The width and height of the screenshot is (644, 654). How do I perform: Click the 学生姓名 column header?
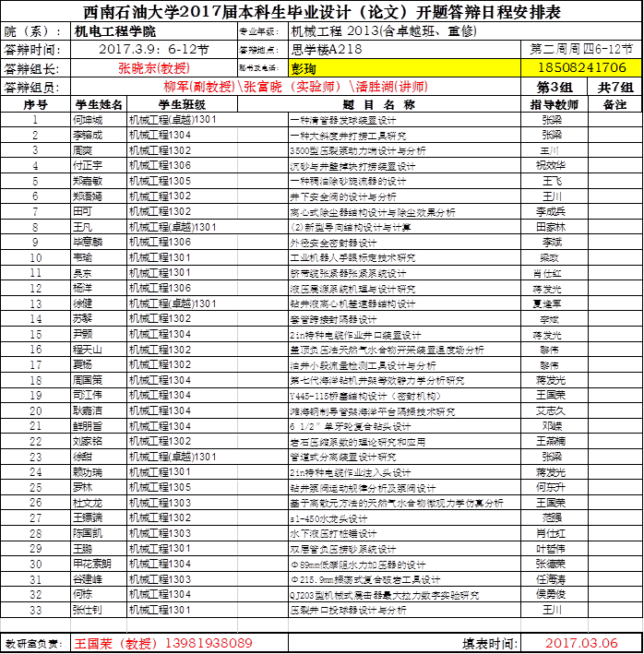[x=98, y=104]
